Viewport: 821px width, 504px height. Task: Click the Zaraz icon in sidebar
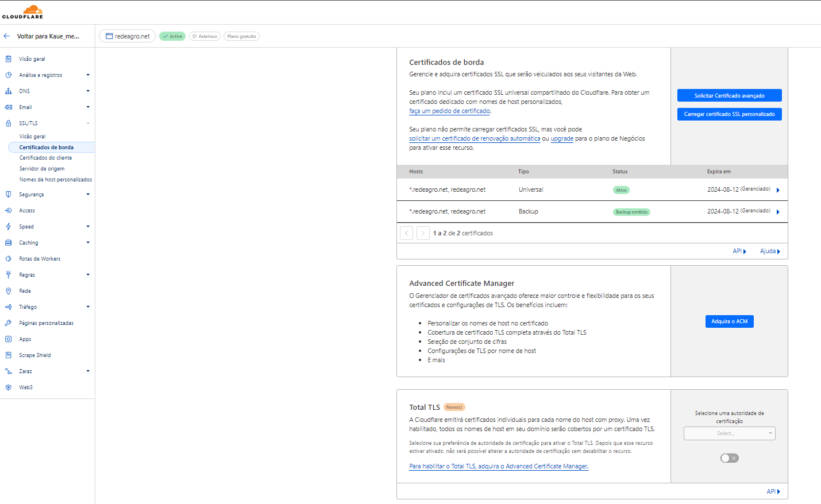(8, 371)
